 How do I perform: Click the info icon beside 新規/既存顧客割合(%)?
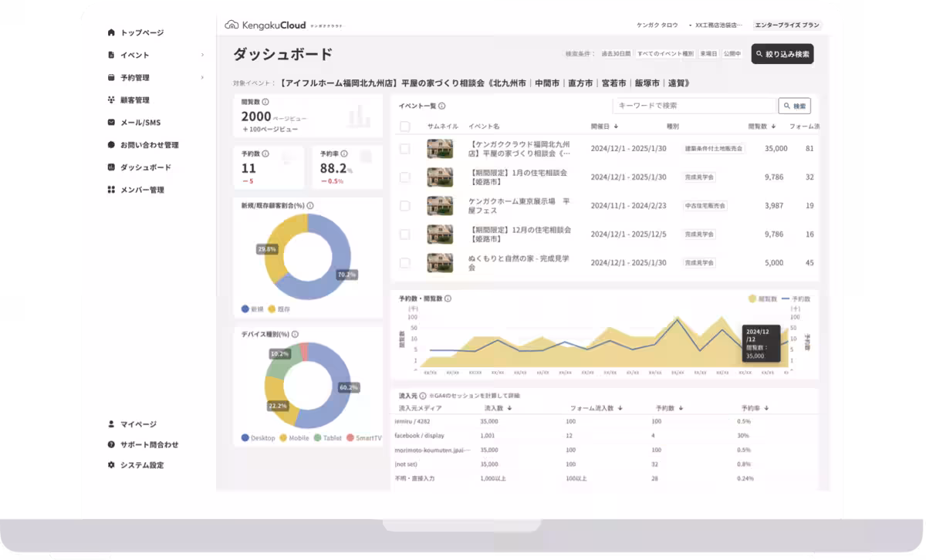click(x=310, y=206)
